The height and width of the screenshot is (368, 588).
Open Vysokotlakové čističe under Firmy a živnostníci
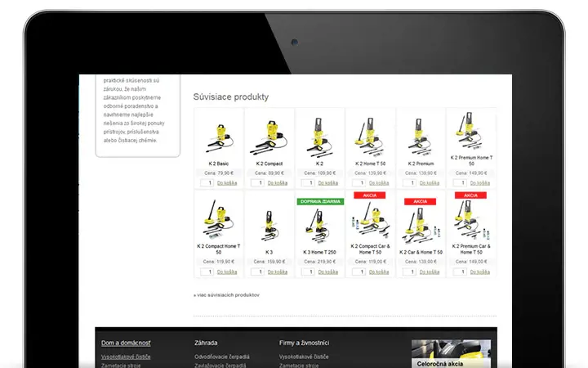304,357
